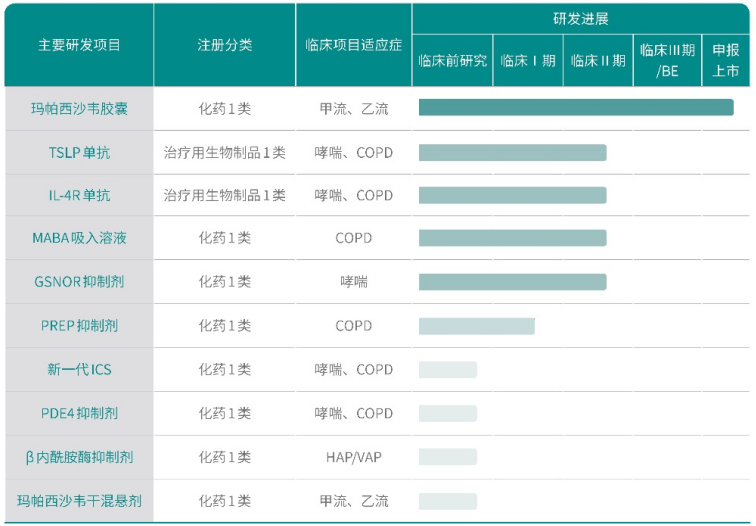Open the MABA吸入溶液 project entry
The image size is (756, 526).
point(79,238)
